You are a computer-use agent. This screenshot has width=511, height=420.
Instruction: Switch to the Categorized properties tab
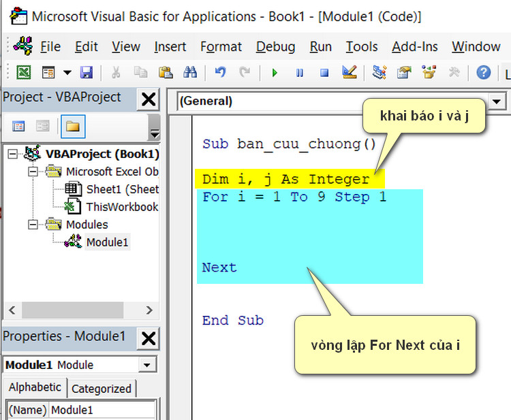click(101, 389)
